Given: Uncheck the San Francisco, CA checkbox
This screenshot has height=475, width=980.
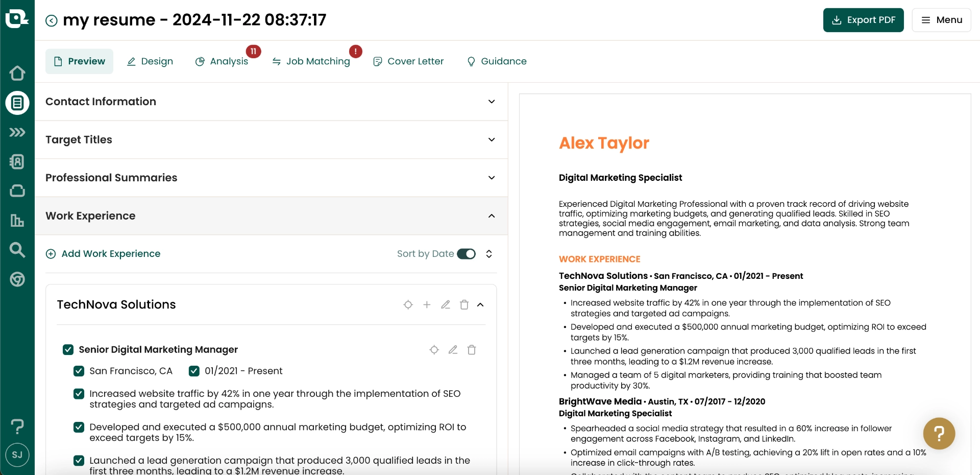Looking at the screenshot, I should pyautogui.click(x=79, y=371).
